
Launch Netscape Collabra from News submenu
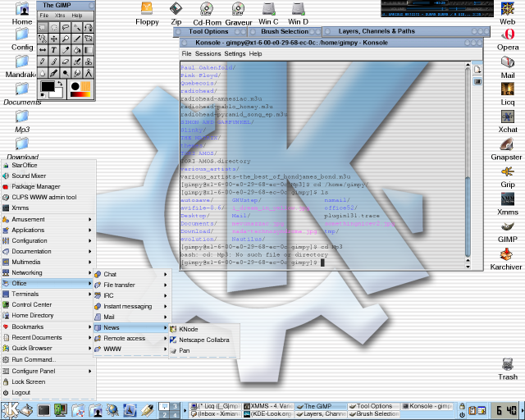(204, 340)
